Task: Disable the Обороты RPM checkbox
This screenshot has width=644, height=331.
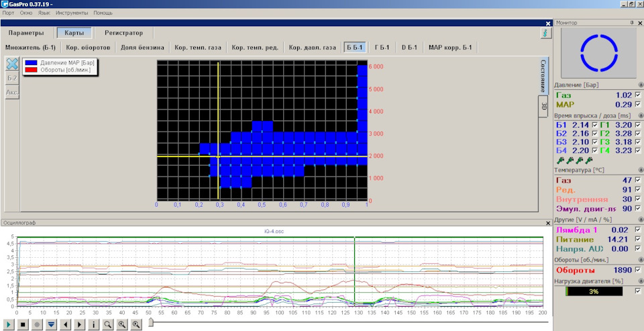Action: pos(638,269)
